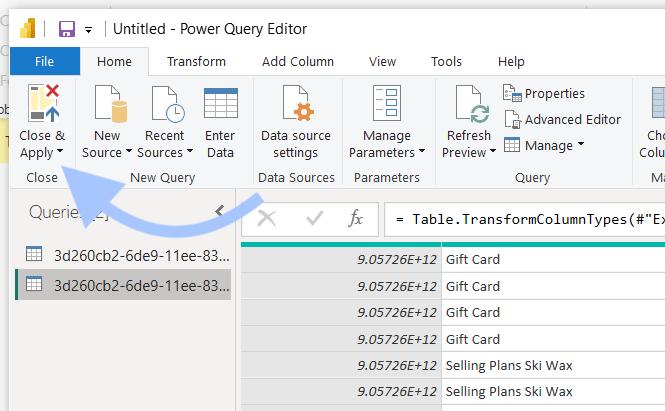Select the 9.05726E+12 cell in first row
Viewport: 665px width, 411px height.
pos(341,259)
